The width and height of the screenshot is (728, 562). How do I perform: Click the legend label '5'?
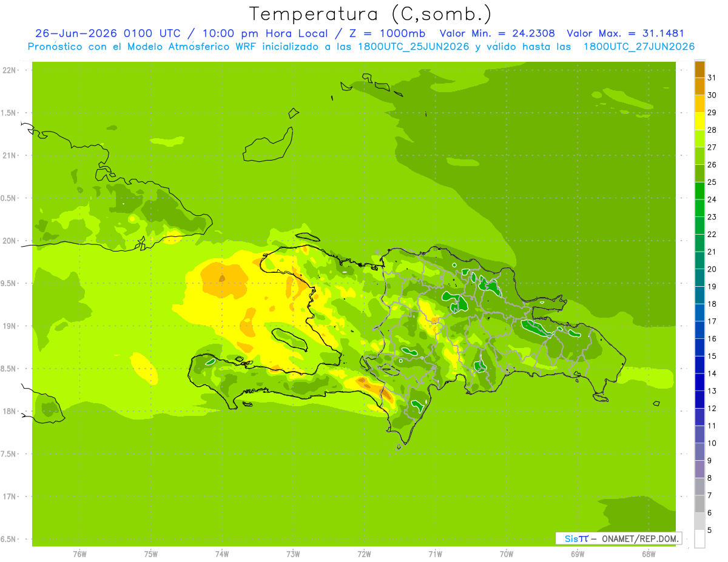click(709, 530)
